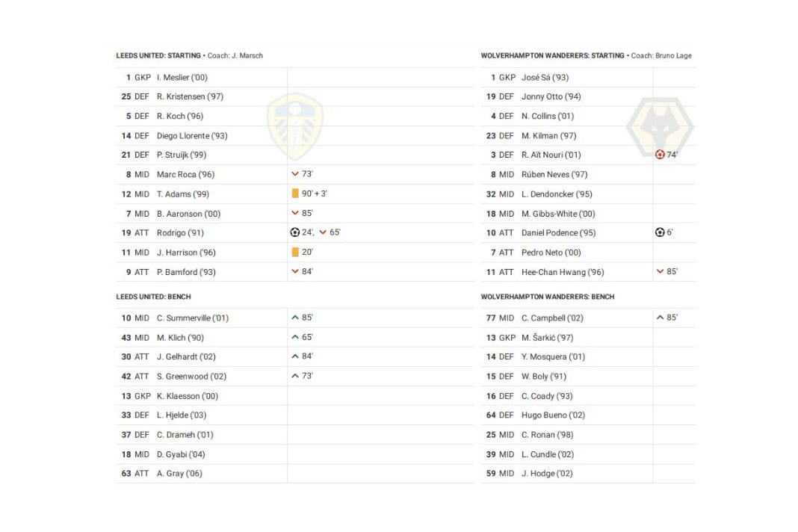Click T. Adams' yellow card icon
798x532 pixels.
coord(295,194)
